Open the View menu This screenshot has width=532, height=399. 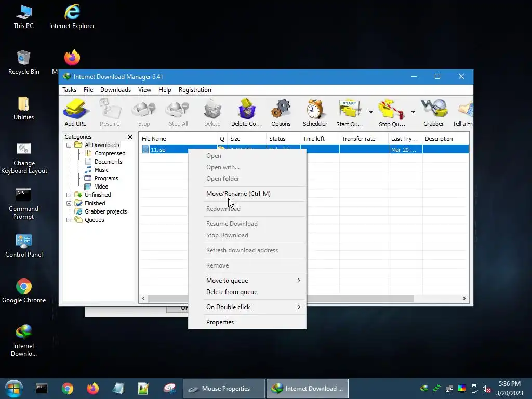click(x=144, y=90)
